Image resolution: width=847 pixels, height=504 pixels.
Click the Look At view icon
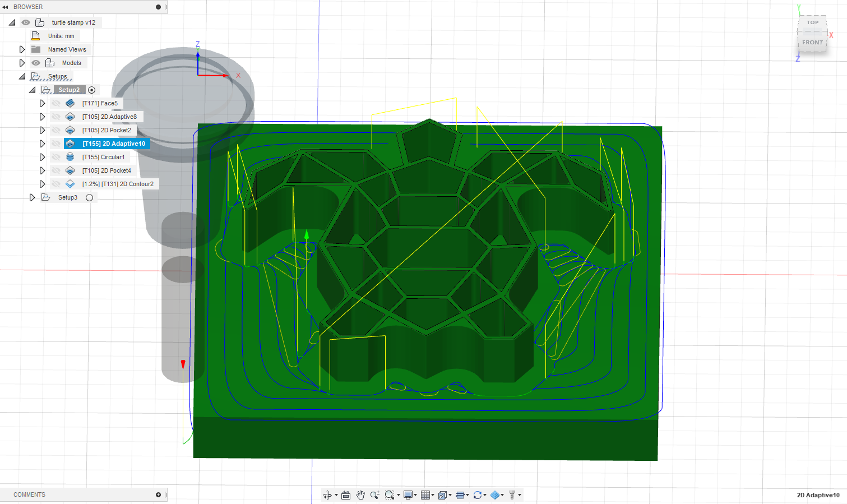pos(346,495)
